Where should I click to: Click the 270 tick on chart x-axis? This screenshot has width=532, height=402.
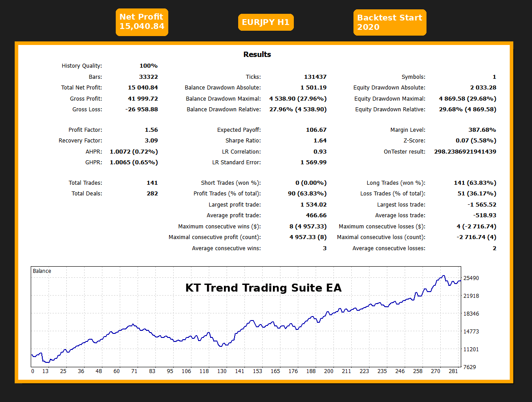pyautogui.click(x=436, y=371)
